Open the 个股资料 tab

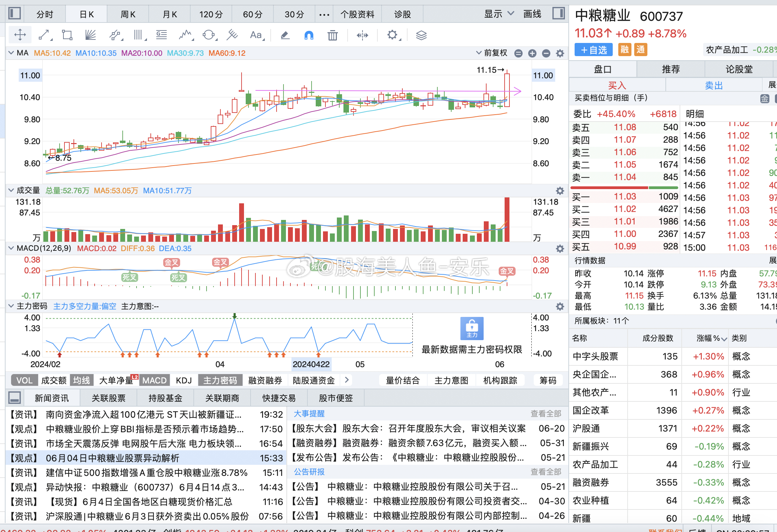tap(357, 15)
